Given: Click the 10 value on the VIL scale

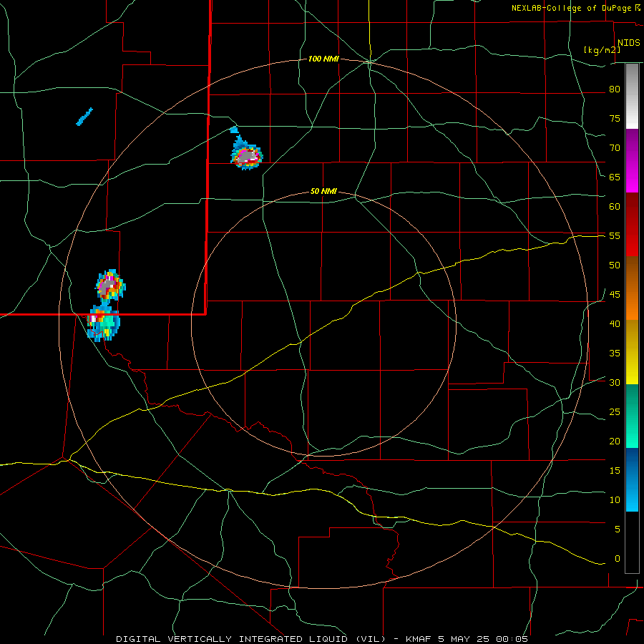Looking at the screenshot, I should point(615,500).
